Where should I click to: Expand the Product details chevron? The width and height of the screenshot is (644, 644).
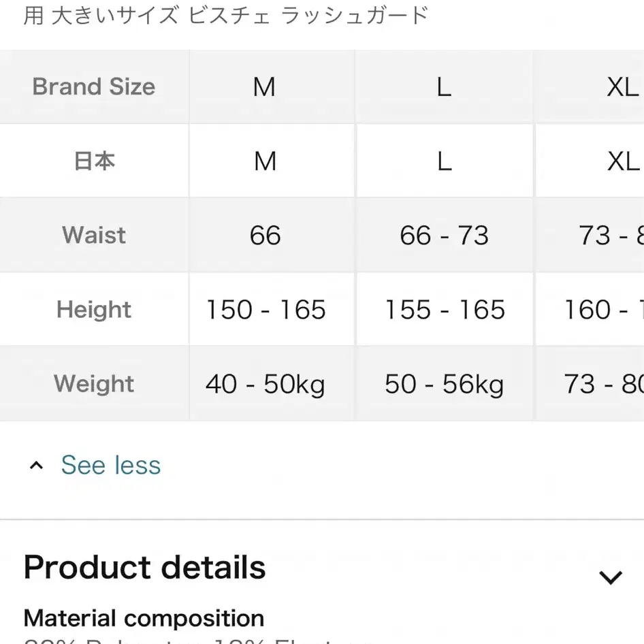[x=611, y=577]
